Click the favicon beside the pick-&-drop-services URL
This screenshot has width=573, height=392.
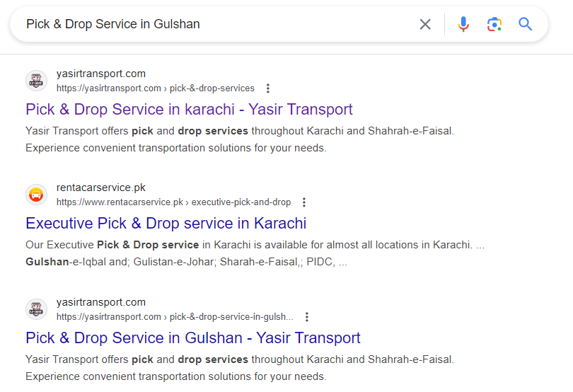[x=37, y=81]
